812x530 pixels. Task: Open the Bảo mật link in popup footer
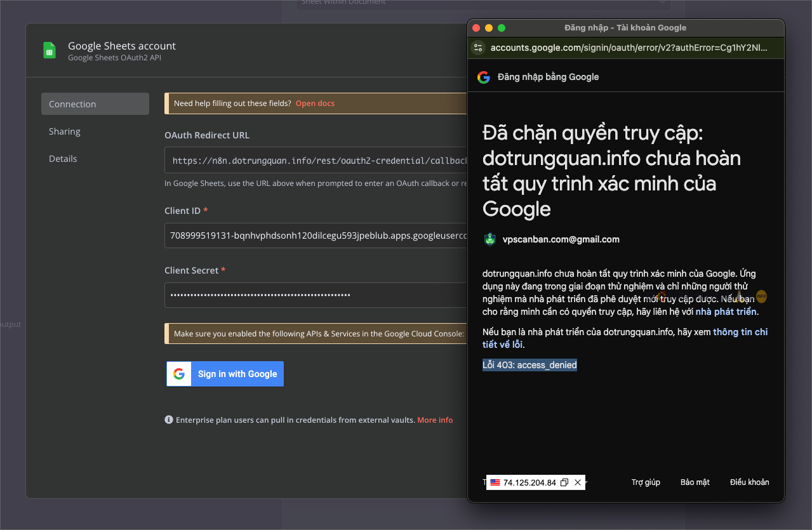tap(695, 482)
